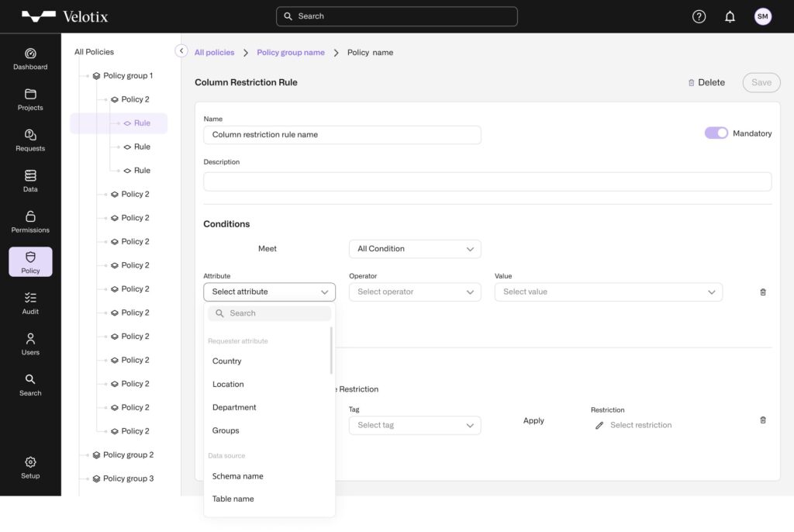
Task: Open the help question mark icon
Action: (x=699, y=17)
